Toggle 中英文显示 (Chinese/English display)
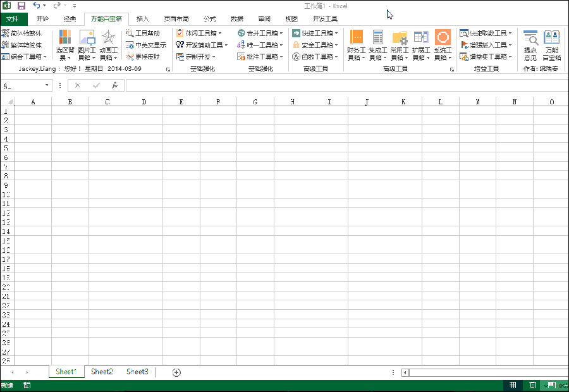Viewport: 569px width, 392px height. [147, 45]
